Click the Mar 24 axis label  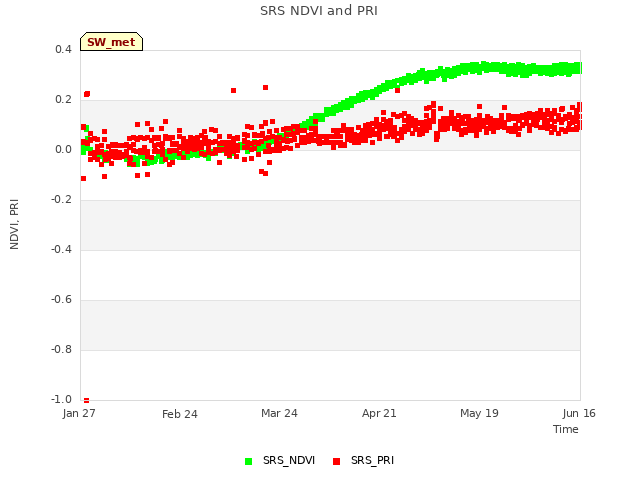(279, 413)
